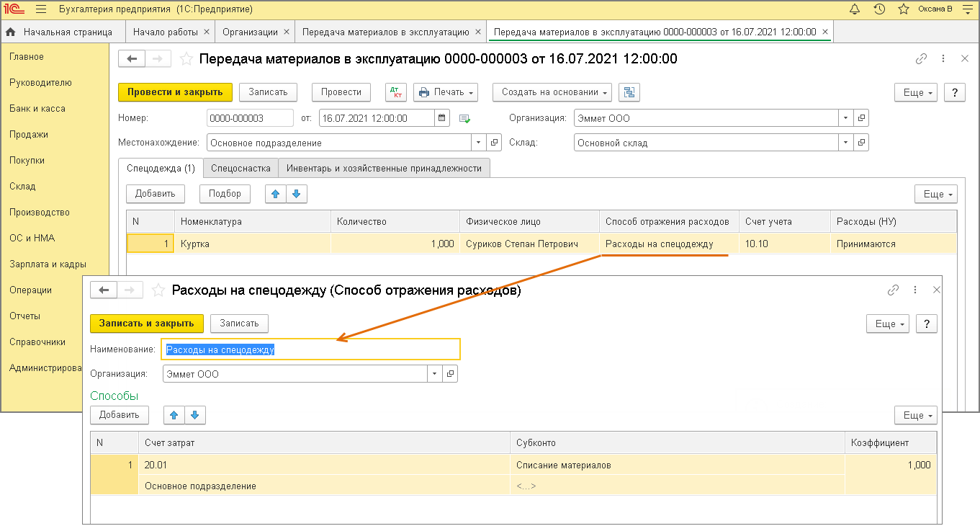Viewport: 980px width, 526px height.
Task: Open the notifications bell icon
Action: 855,9
